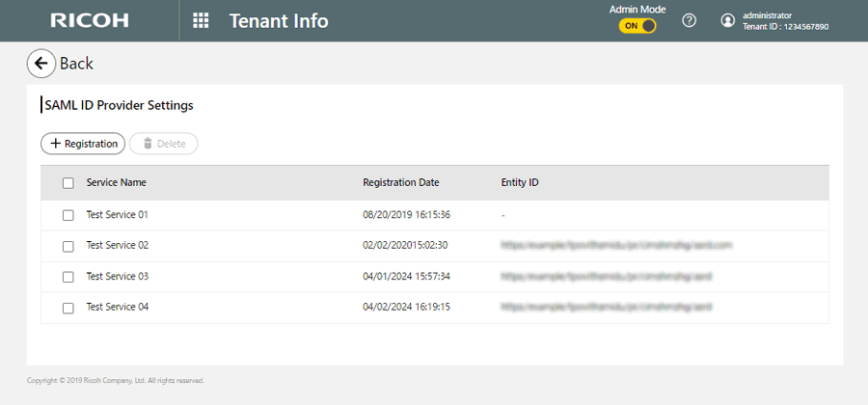
Task: Check the Test Service 01 checkbox
Action: pos(68,215)
